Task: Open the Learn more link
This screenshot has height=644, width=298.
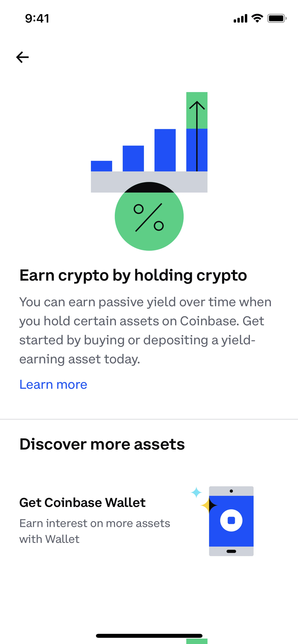Action: click(53, 385)
